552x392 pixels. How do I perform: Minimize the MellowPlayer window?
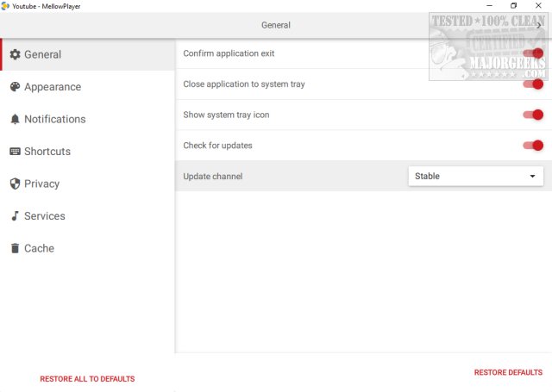[x=489, y=6]
